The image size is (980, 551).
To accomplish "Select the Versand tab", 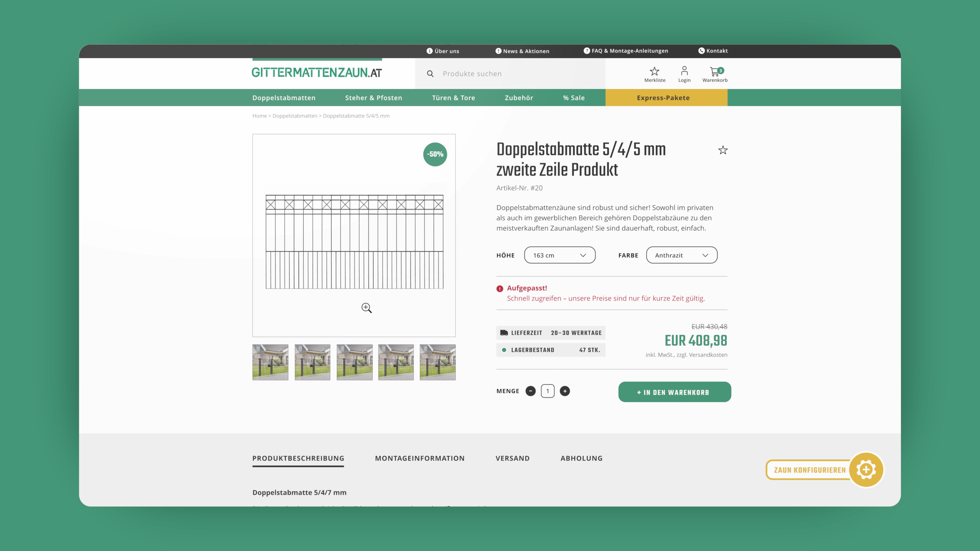I will [x=512, y=458].
